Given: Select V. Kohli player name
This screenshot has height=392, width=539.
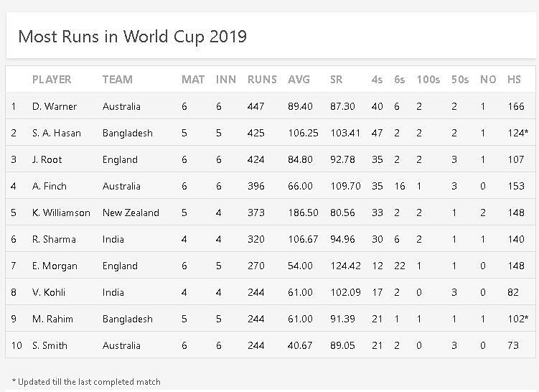Looking at the screenshot, I should (x=50, y=292).
